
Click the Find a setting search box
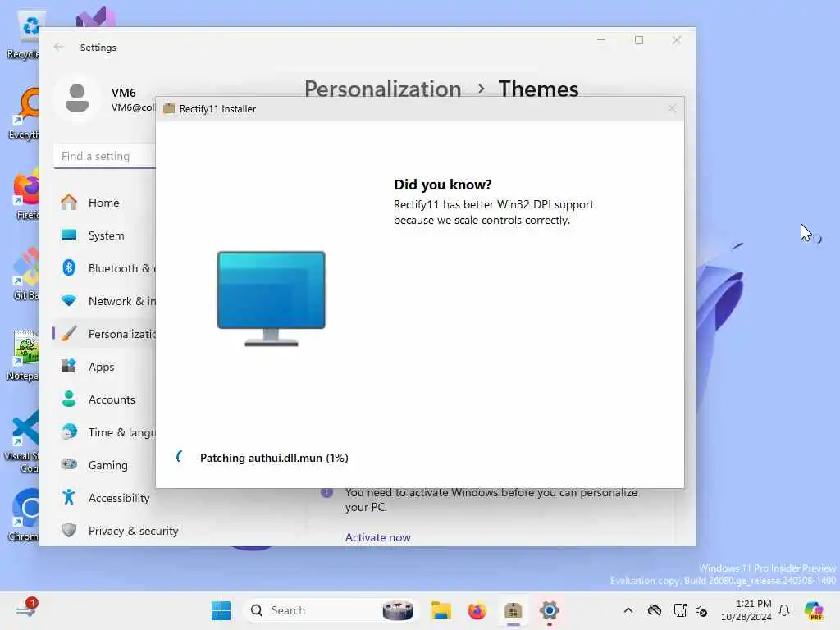(x=105, y=156)
